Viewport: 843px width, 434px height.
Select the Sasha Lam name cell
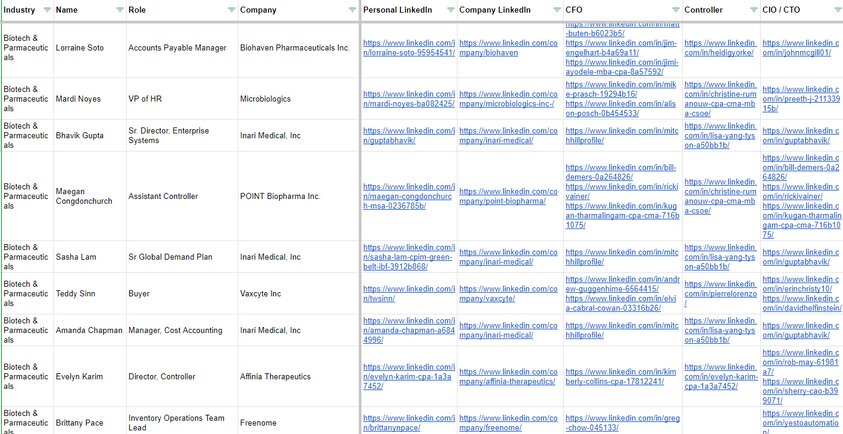(x=90, y=257)
